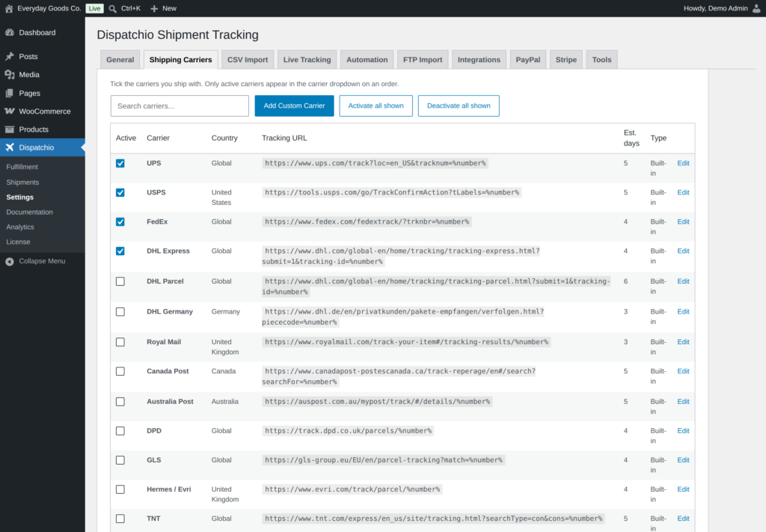
Task: Open Analytics submenu item
Action: tap(20, 227)
